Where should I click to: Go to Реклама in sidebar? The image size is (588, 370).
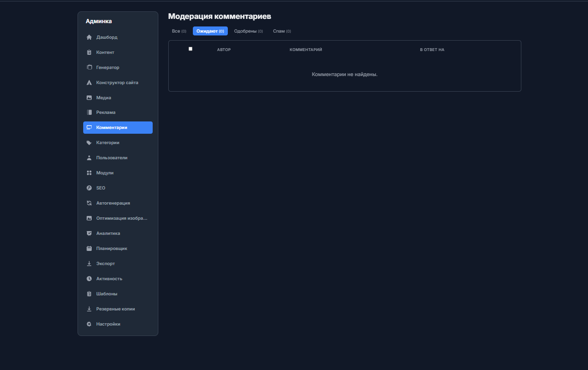click(x=118, y=112)
